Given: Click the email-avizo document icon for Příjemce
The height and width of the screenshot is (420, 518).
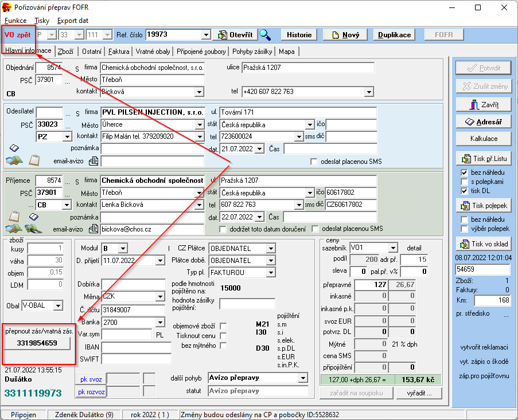Looking at the screenshot, I should click(x=94, y=229).
